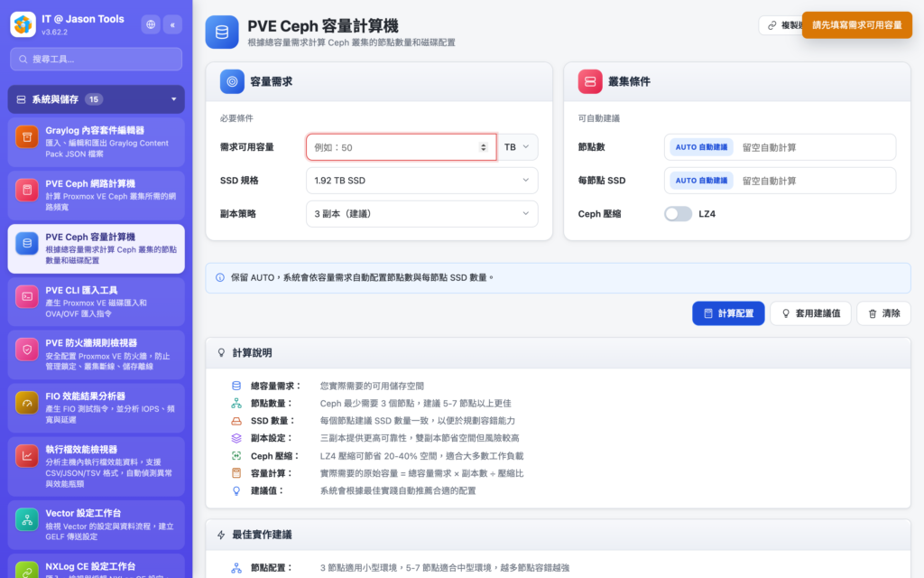
Task: Click the 清除 button
Action: [x=884, y=313]
